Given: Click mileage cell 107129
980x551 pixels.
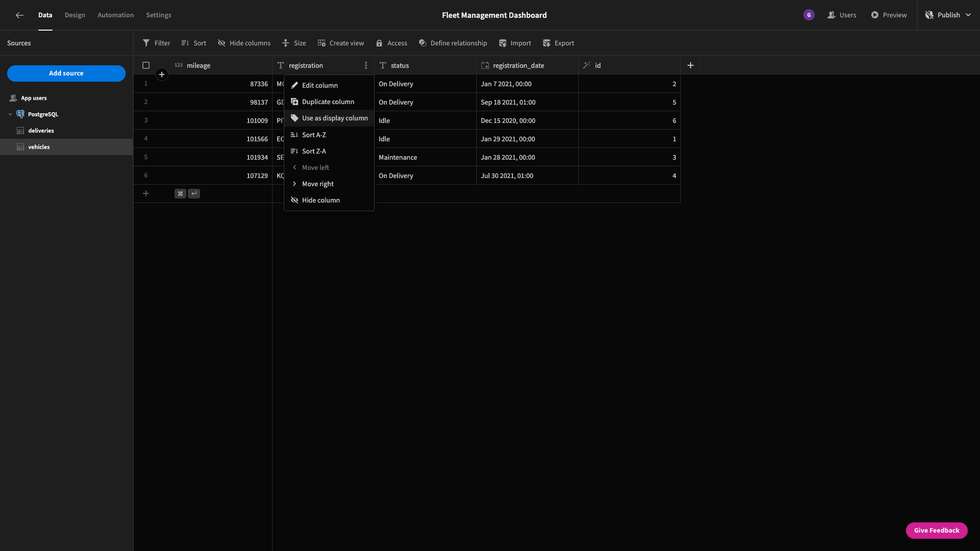Looking at the screenshot, I should coord(222,176).
